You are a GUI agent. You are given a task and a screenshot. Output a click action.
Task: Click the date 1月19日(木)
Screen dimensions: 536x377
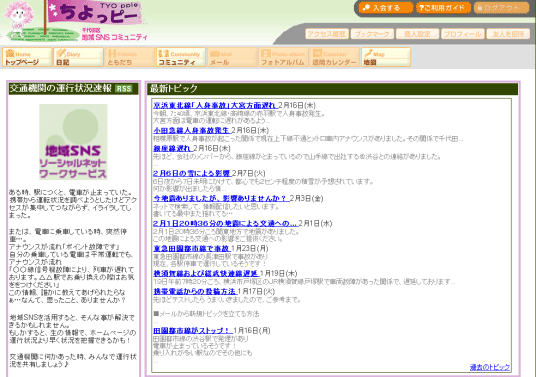tap(278, 273)
